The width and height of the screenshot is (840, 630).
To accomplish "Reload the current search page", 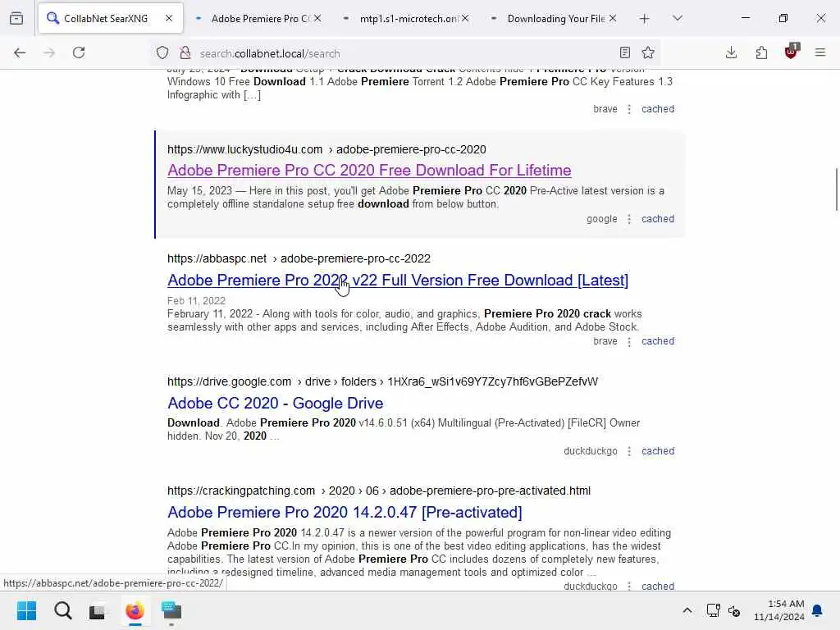I will point(79,52).
